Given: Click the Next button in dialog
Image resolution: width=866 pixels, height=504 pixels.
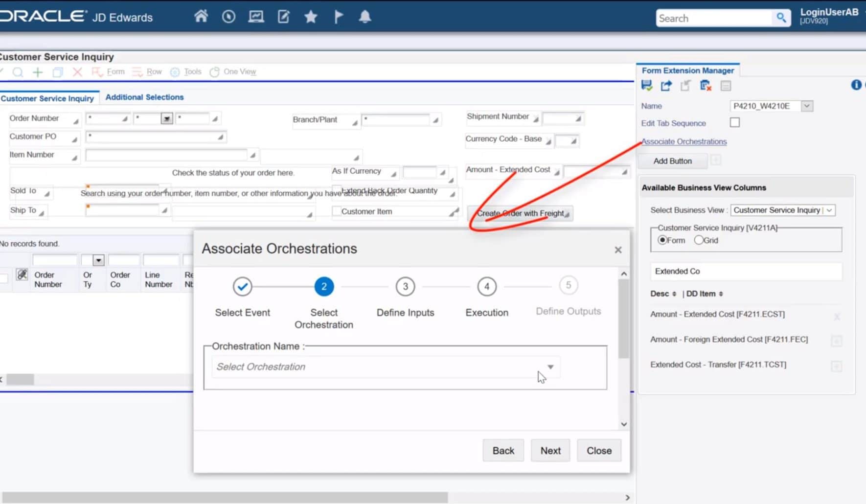Looking at the screenshot, I should pyautogui.click(x=550, y=451).
